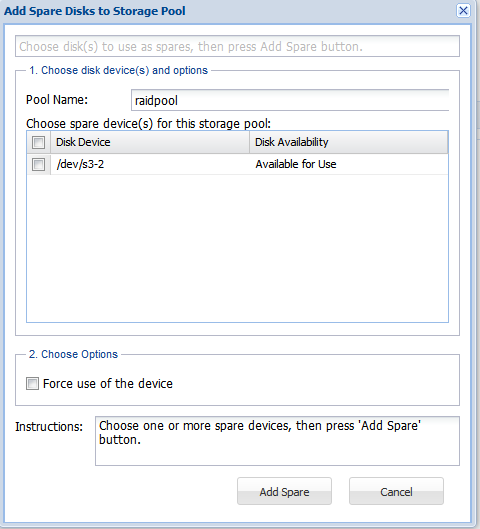Viewport: 480px width, 529px height.
Task: Click the Force use of the device label
Action: (108, 384)
